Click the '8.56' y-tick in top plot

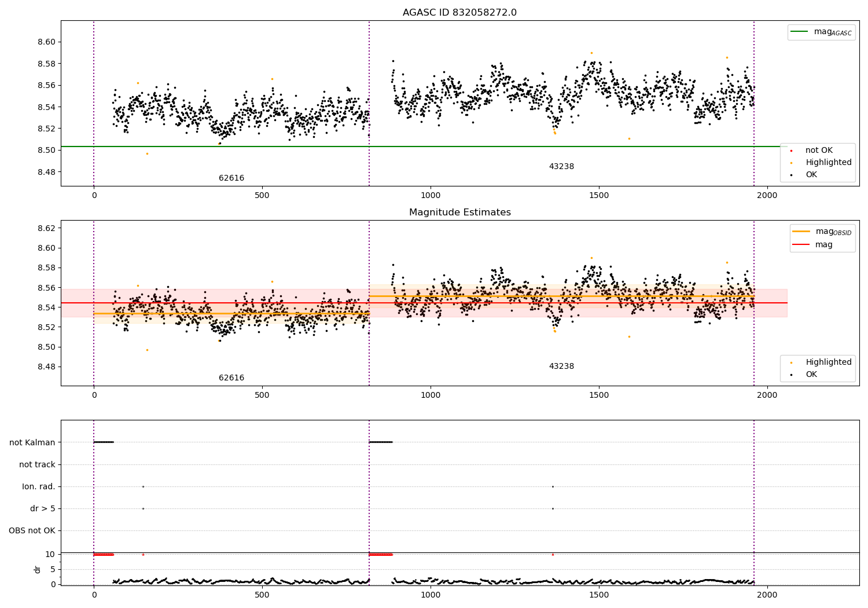tap(47, 86)
